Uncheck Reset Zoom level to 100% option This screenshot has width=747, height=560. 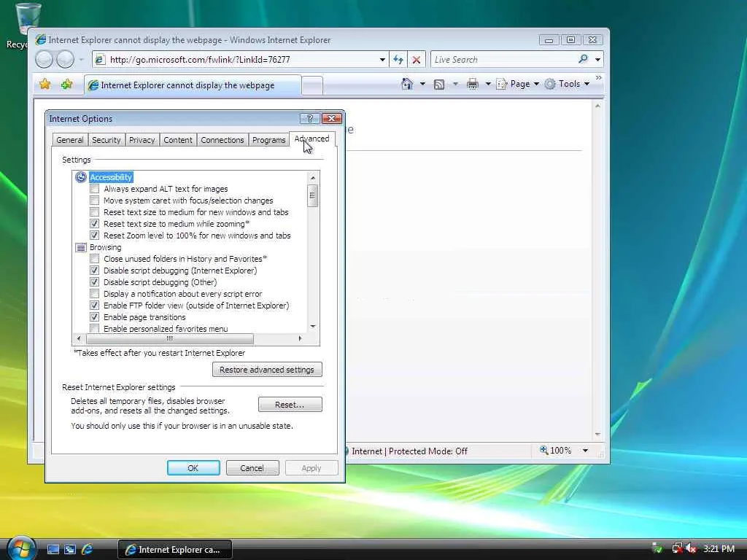tap(94, 236)
